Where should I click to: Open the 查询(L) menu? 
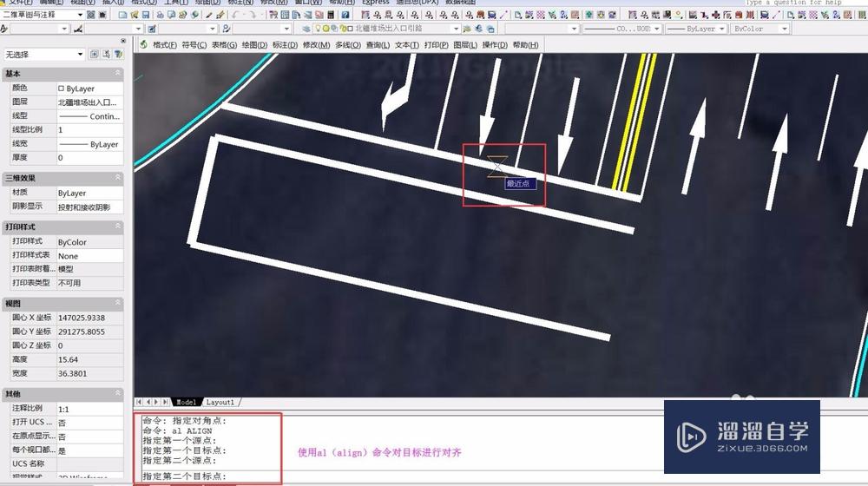coord(378,45)
